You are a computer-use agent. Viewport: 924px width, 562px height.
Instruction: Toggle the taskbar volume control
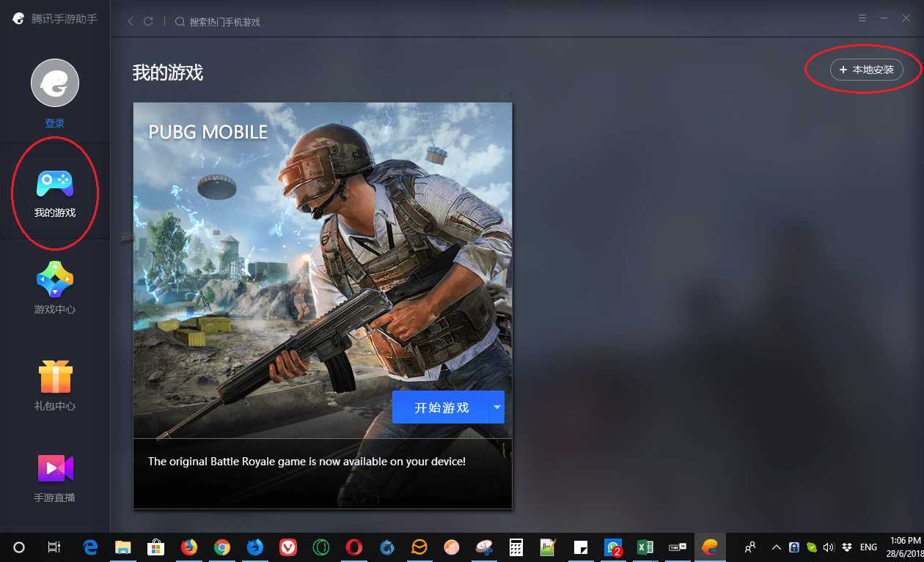coord(829,547)
